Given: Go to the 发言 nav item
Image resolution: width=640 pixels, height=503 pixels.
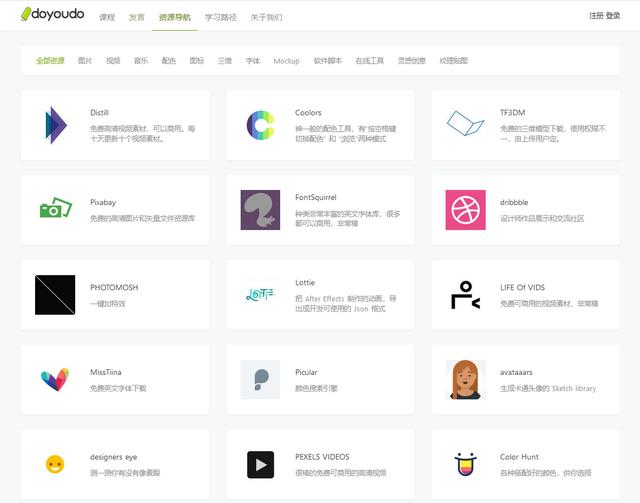Looking at the screenshot, I should 137,17.
